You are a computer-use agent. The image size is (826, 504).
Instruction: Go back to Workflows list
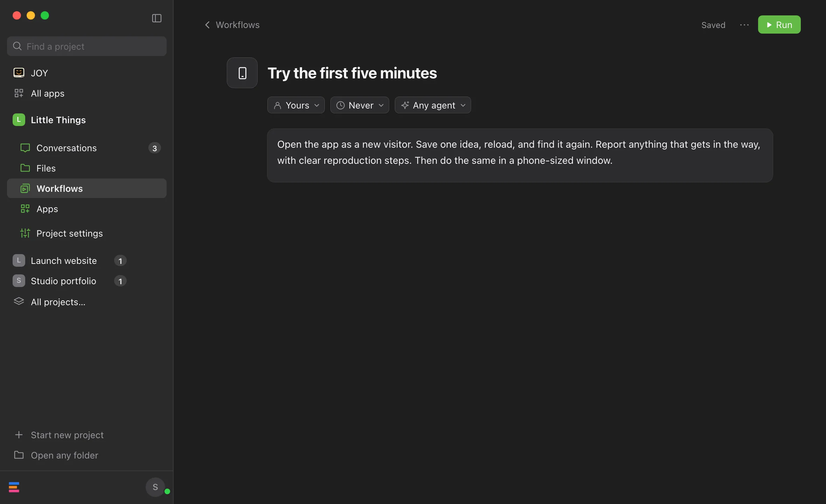(x=232, y=25)
